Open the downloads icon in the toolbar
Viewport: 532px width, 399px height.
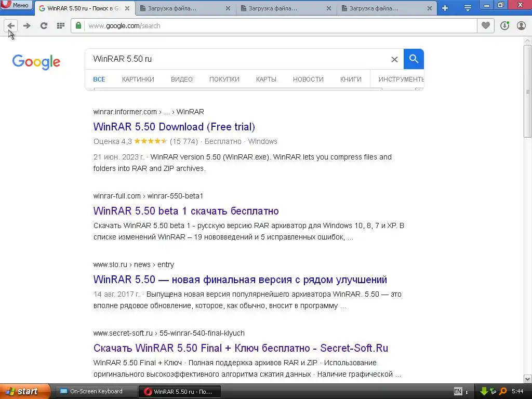pos(504,25)
